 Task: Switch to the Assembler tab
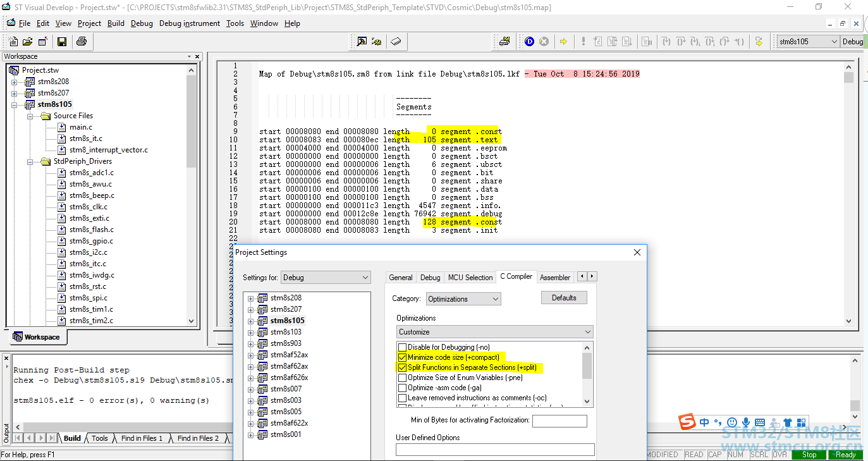(x=555, y=278)
